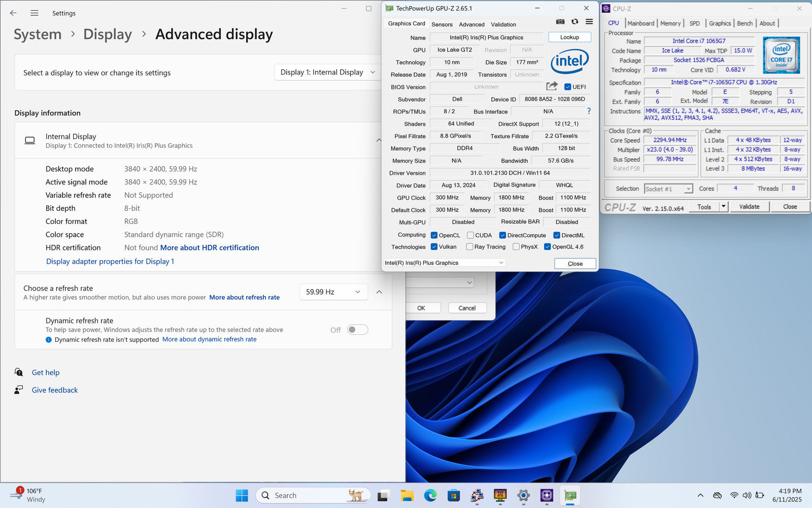Switch to GPU-Z via its taskbar icon
This screenshot has height=508, width=812.
click(570, 495)
